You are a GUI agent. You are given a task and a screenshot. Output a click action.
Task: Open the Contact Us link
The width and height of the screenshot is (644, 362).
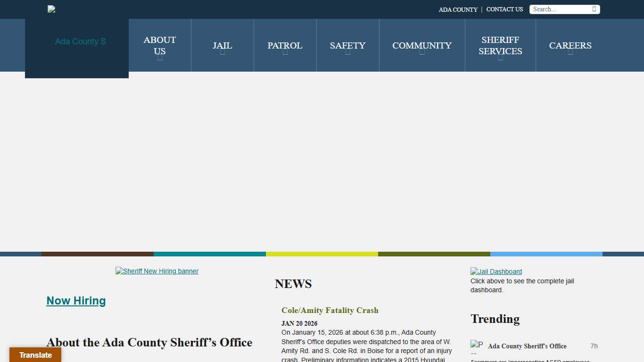pos(504,9)
